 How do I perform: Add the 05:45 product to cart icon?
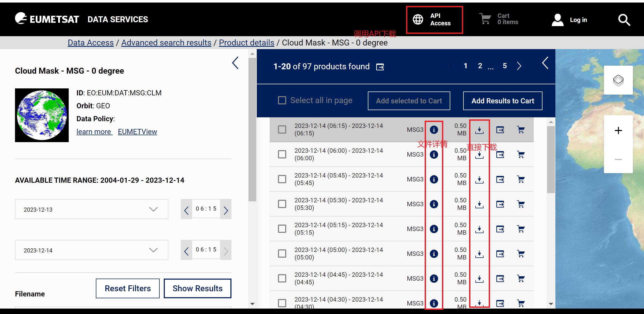pos(521,179)
